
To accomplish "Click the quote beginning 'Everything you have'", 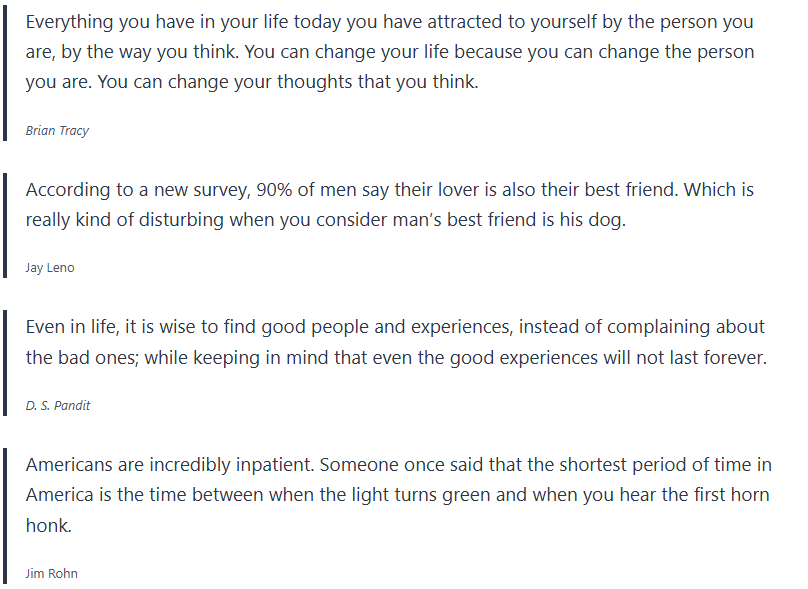I will tap(390, 52).
